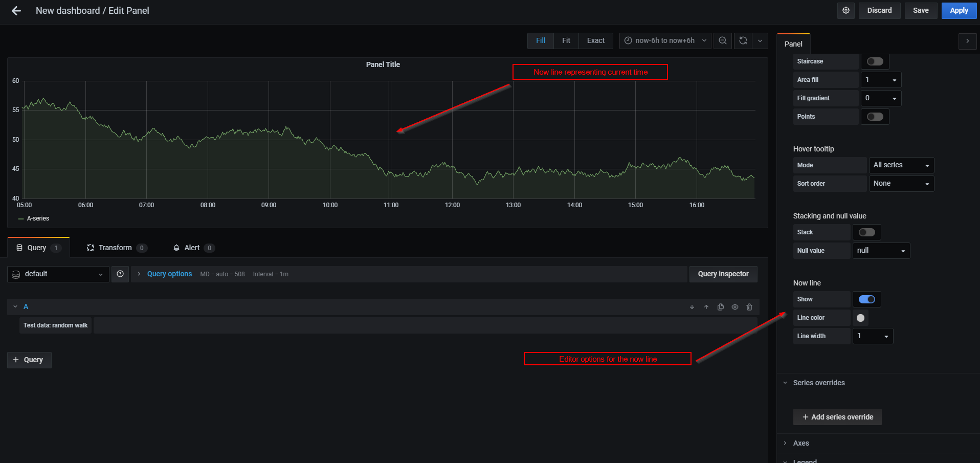Click the refresh dashboard icon
Screen dimensions: 980x463
click(x=743, y=40)
